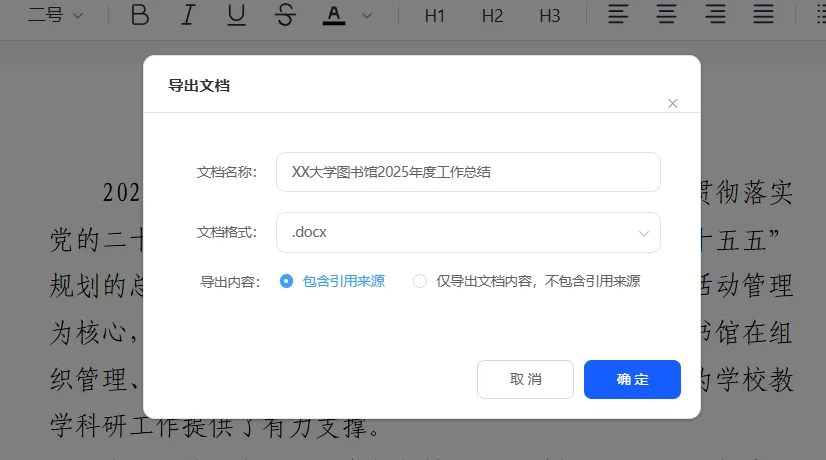Viewport: 826px width, 460px height.
Task: Align text right
Action: coord(715,14)
